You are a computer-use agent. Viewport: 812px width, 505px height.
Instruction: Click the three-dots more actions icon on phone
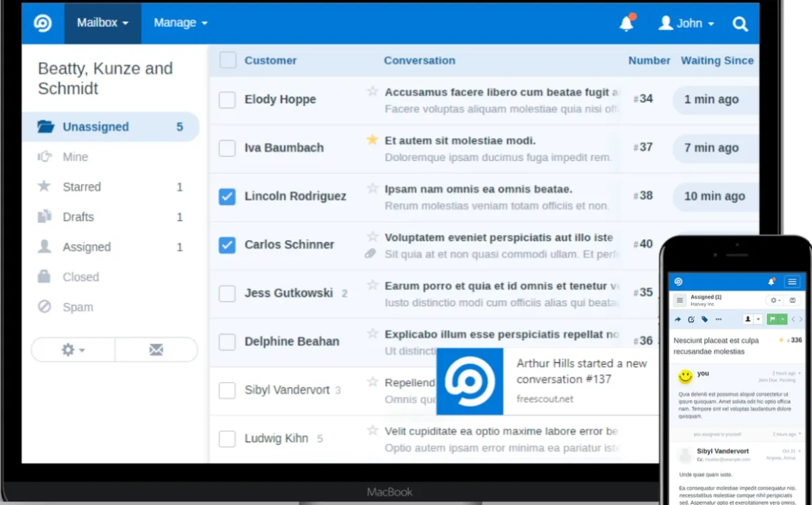click(719, 319)
